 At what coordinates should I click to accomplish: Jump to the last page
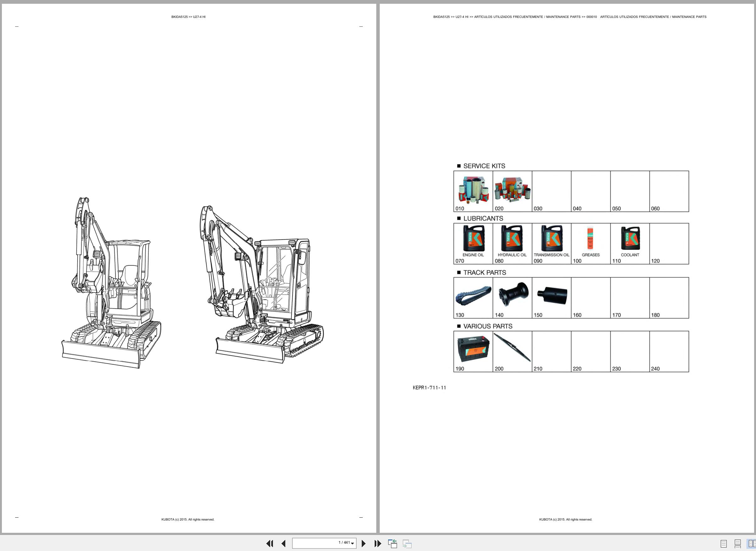click(x=378, y=543)
